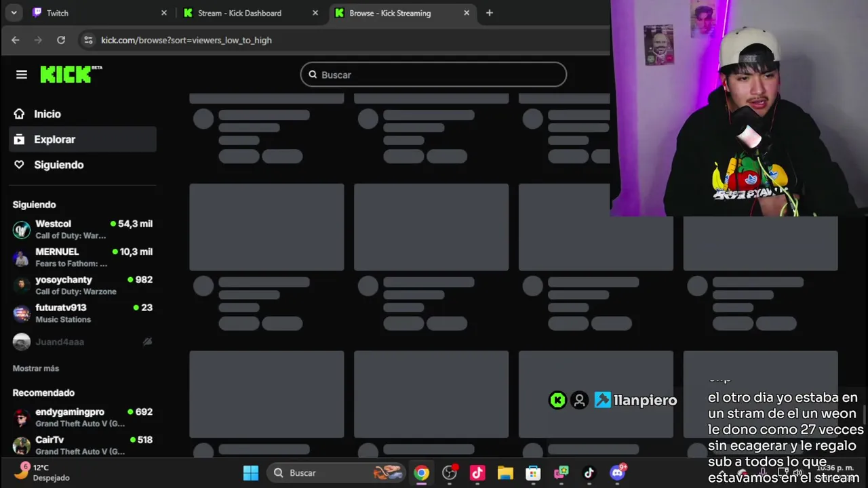This screenshot has width=868, height=488.
Task: Click yosoychanty avatar icon
Action: click(x=22, y=285)
